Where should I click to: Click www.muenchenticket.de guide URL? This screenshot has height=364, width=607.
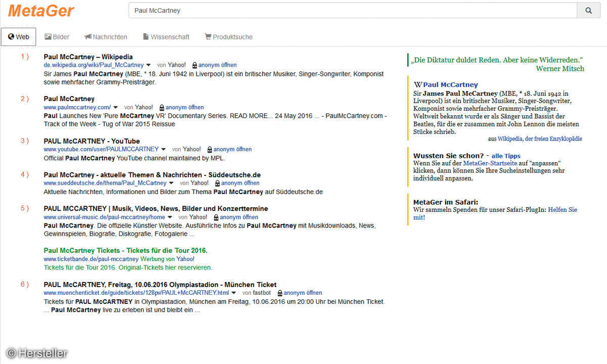137,293
